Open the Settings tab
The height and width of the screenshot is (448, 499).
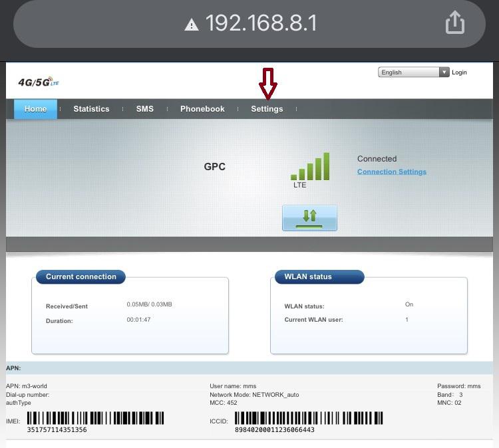click(x=267, y=109)
